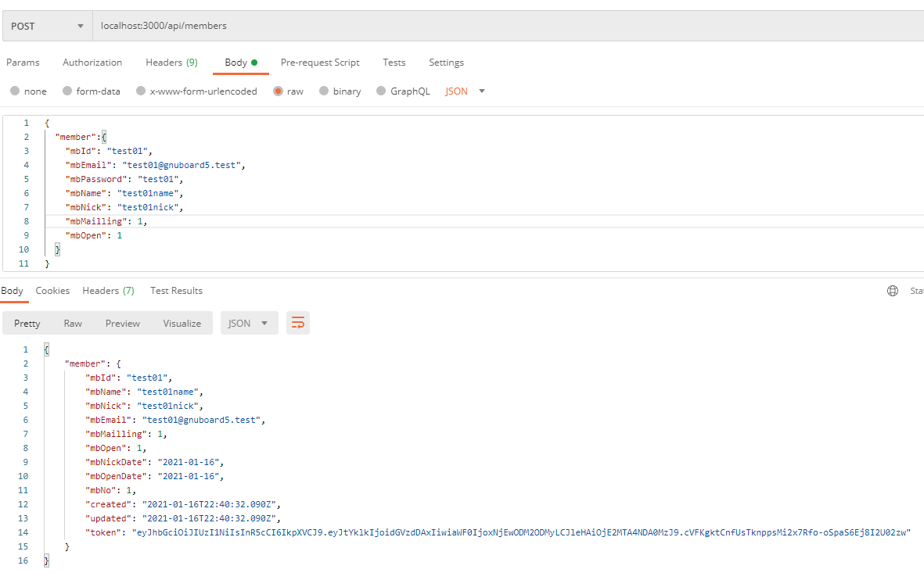Viewport: 924px width, 573px height.
Task: Open the POST method dropdown
Action: (x=47, y=26)
